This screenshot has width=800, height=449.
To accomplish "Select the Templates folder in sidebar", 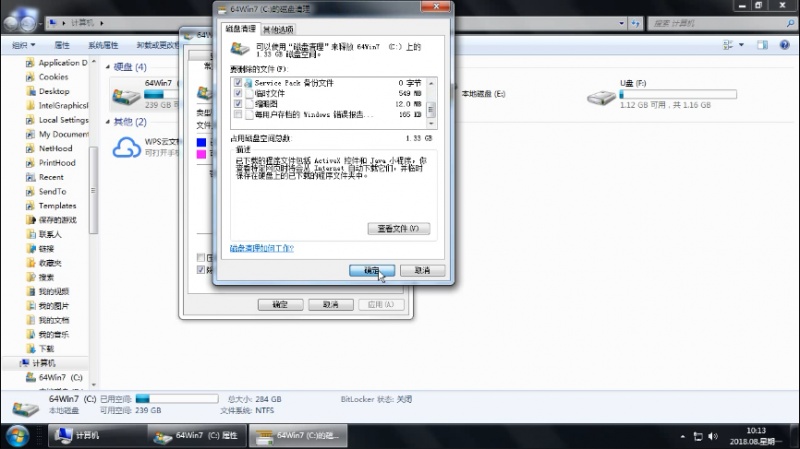I will point(51,206).
